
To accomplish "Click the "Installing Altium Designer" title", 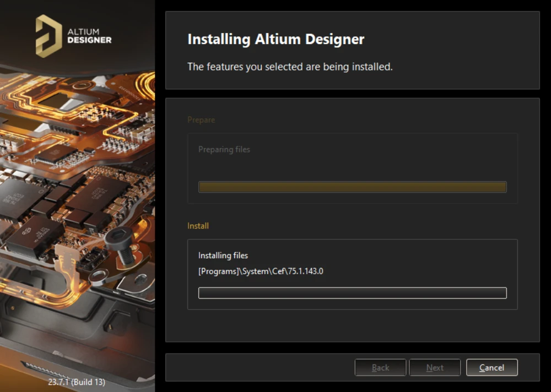I will [x=275, y=40].
